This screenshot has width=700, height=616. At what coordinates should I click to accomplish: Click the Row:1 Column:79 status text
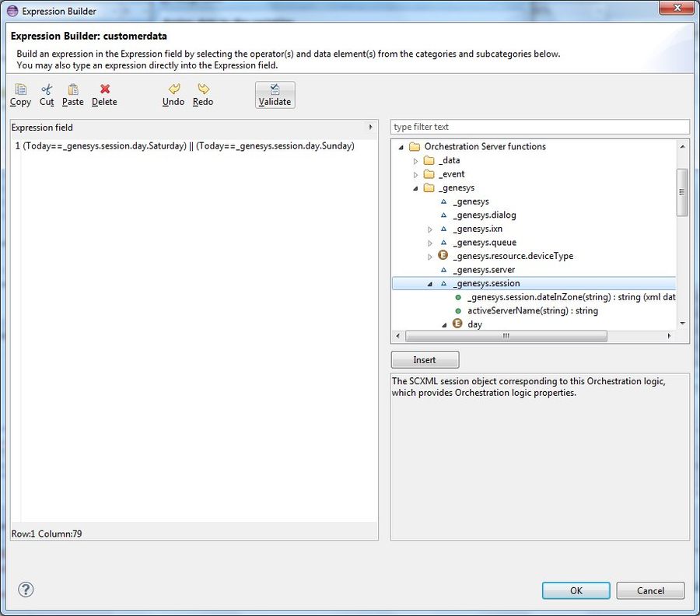coord(47,534)
